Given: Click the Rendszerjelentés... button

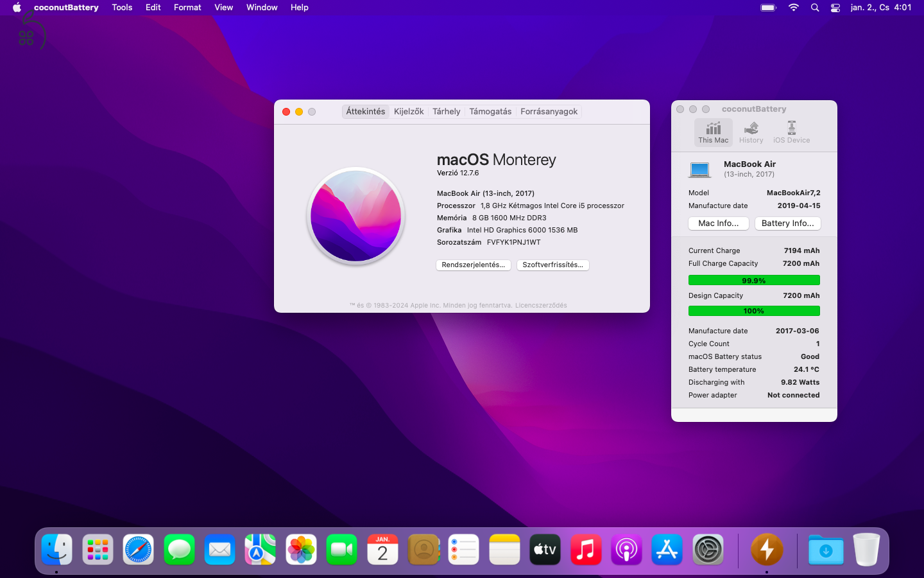Looking at the screenshot, I should (x=474, y=265).
